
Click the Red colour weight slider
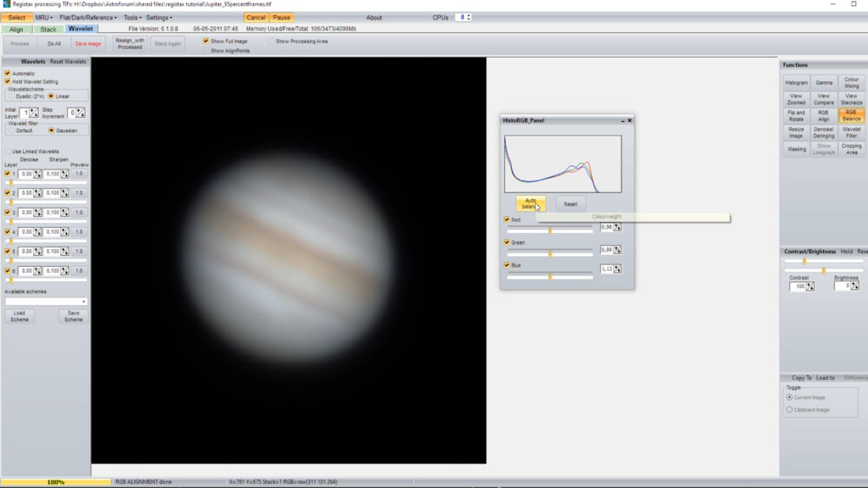[x=549, y=230]
